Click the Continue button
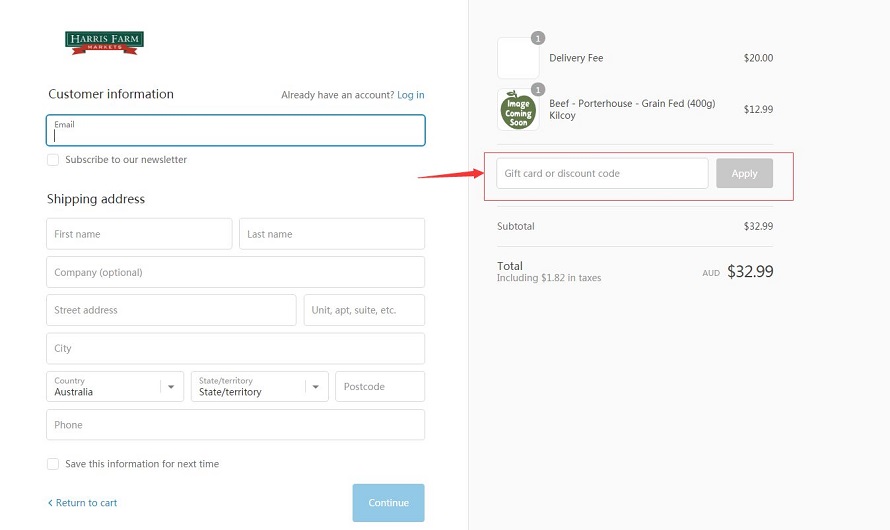The image size is (890, 530). pyautogui.click(x=388, y=503)
